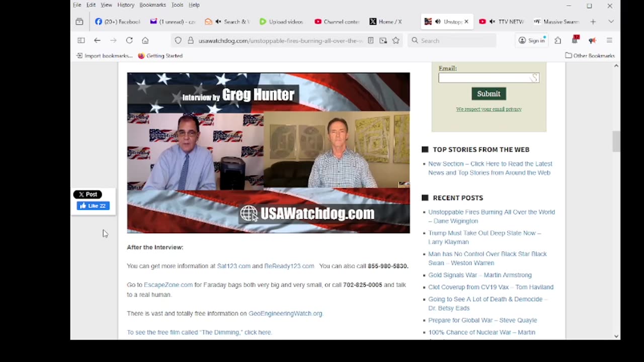Click the Facebook Like 22 button

tap(93, 206)
